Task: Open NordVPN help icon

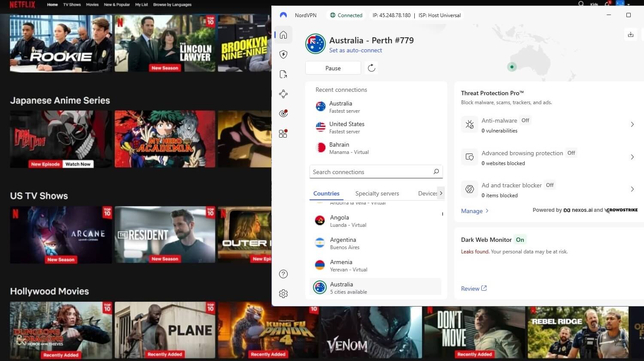Action: (x=283, y=274)
